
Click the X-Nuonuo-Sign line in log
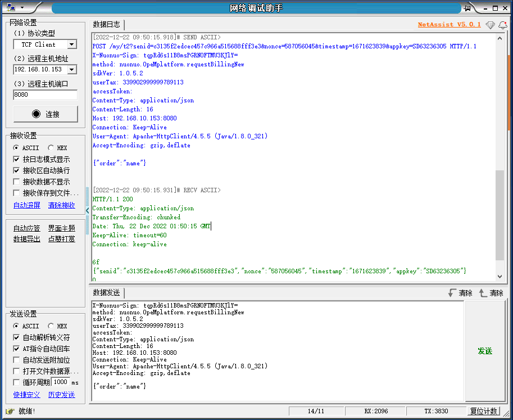click(x=165, y=55)
